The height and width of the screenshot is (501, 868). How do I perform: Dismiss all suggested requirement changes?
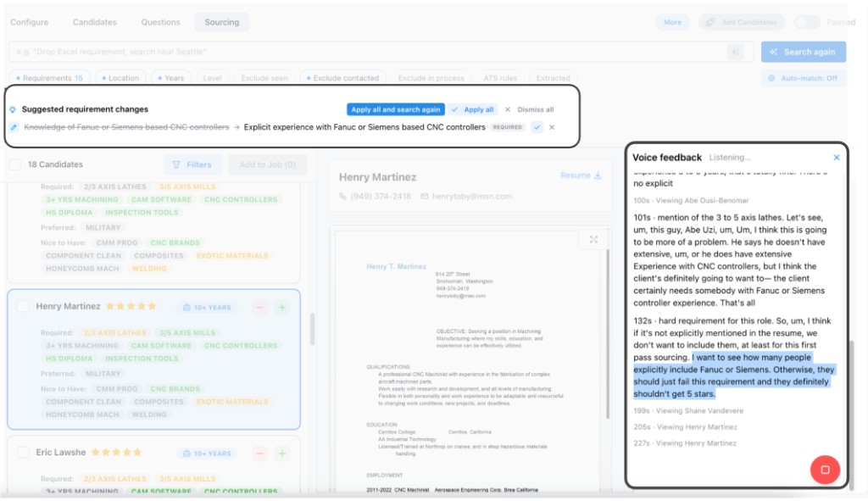pos(529,109)
